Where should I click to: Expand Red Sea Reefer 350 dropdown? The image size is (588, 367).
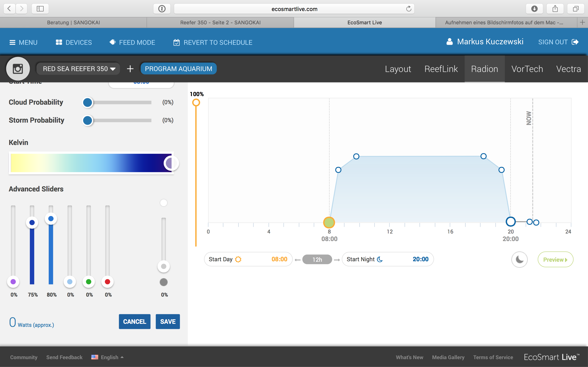coord(78,69)
